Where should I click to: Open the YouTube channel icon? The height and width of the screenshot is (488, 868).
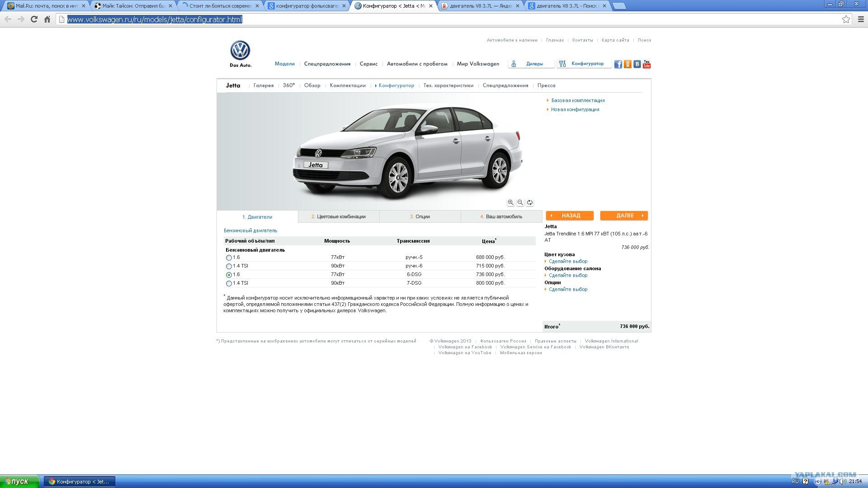click(646, 64)
